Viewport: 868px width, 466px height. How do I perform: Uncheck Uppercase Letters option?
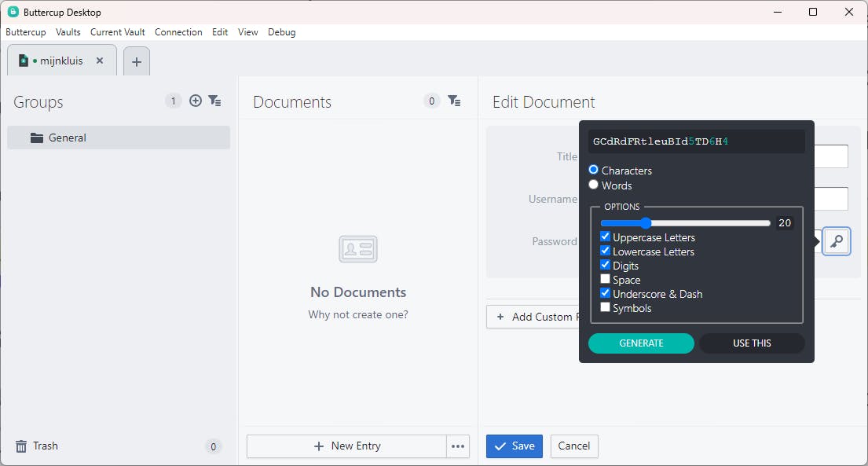605,237
